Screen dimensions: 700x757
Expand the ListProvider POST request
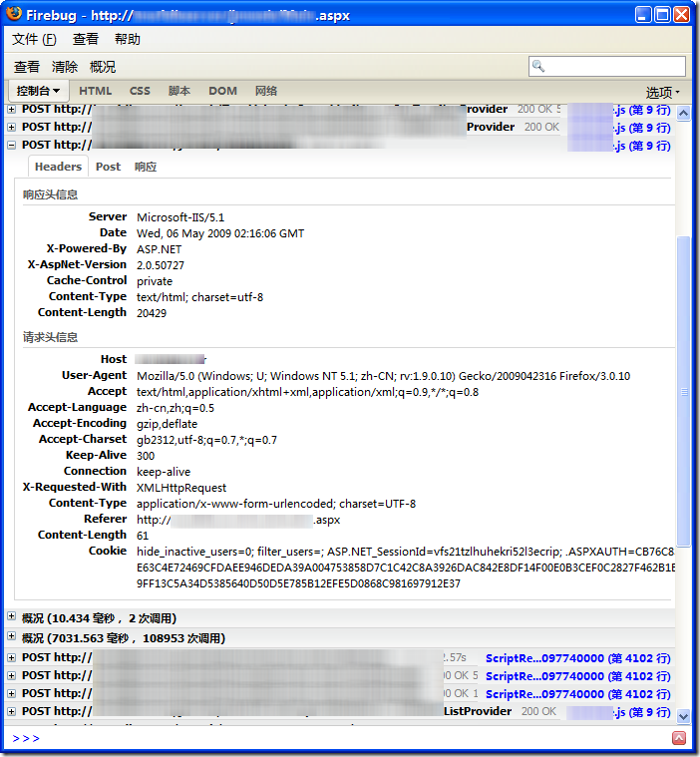tap(12, 711)
